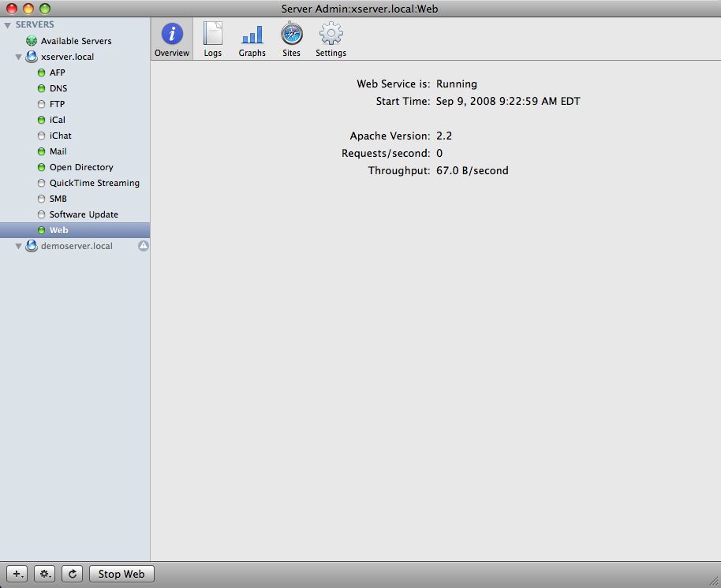Select demoserver.local label in sidebar

(77, 246)
